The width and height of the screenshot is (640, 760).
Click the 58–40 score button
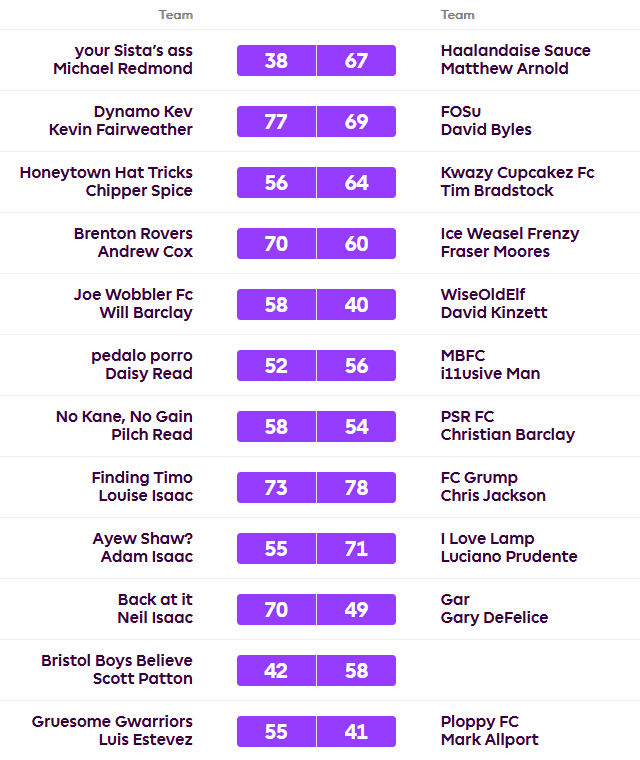pyautogui.click(x=316, y=304)
